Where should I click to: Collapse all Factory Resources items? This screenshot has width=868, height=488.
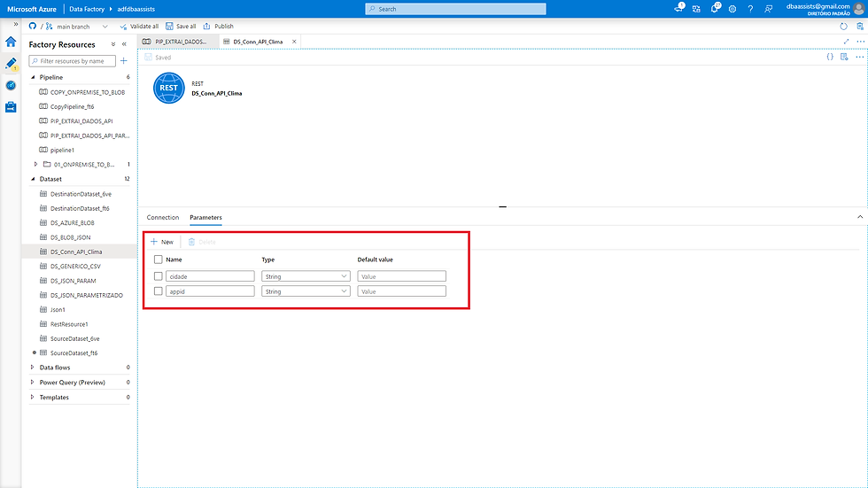(x=113, y=44)
